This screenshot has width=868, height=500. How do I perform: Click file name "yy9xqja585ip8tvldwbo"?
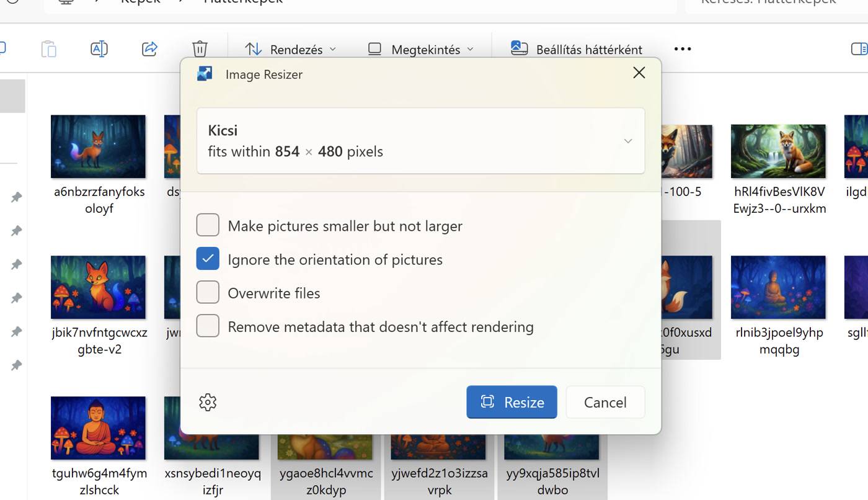pos(553,481)
